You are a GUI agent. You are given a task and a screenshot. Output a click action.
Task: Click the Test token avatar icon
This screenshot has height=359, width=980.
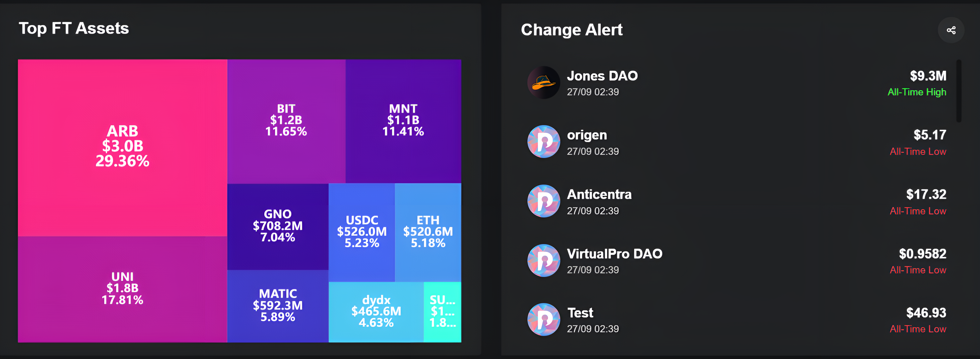pyautogui.click(x=543, y=320)
